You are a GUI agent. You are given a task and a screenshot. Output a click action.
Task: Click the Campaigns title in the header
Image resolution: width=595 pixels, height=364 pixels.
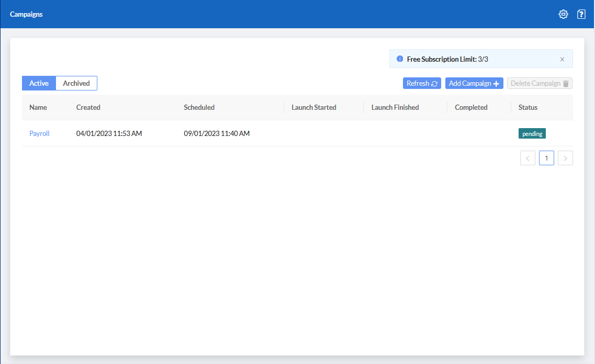pos(26,14)
